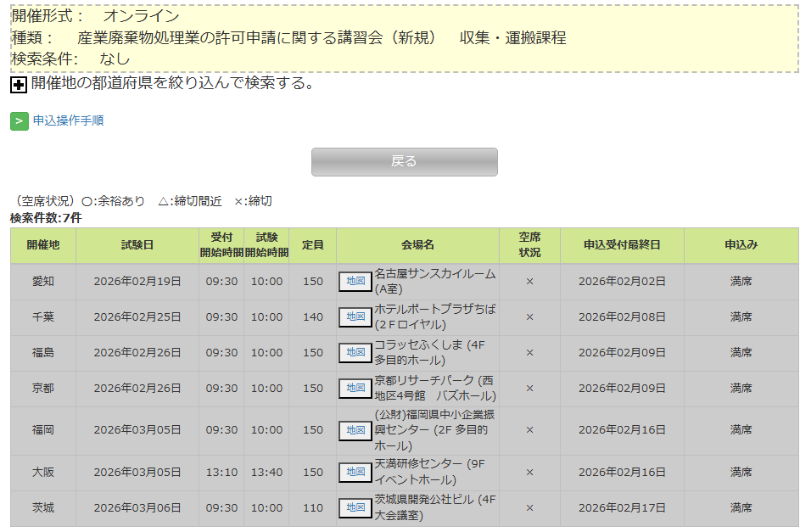Open the 申込操作手順 link
This screenshot has width=800, height=532.
(68, 121)
